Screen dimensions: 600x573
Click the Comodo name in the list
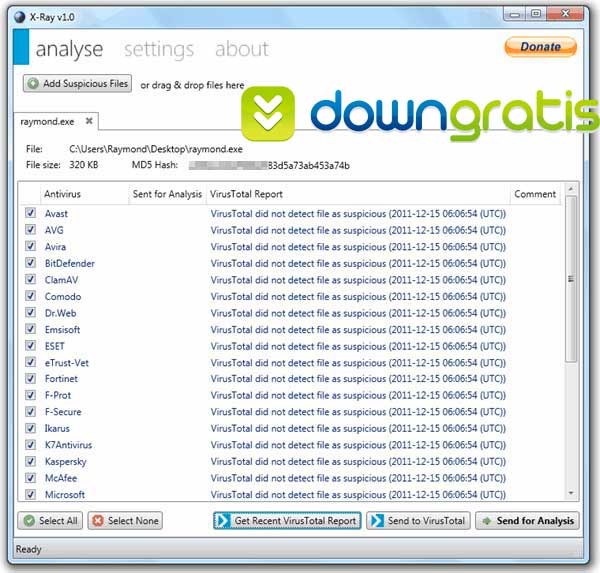pyautogui.click(x=63, y=297)
